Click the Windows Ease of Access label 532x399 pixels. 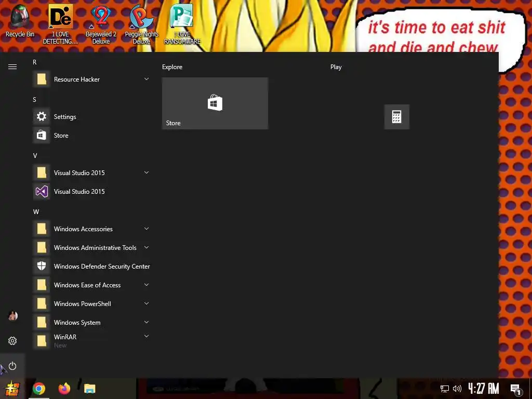(x=87, y=285)
